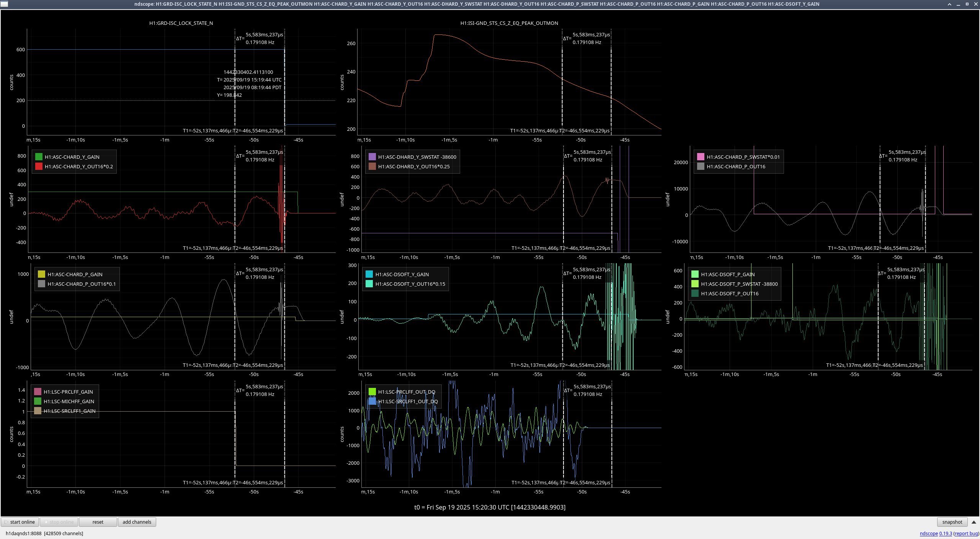Click the yellow CHARD_P_GAIN legend icon

[x=41, y=274]
